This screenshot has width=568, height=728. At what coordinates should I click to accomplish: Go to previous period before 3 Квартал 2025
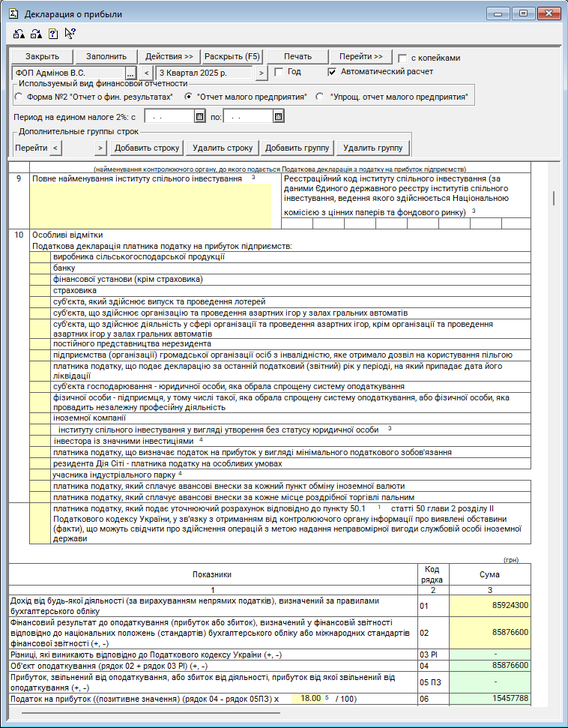(x=147, y=73)
